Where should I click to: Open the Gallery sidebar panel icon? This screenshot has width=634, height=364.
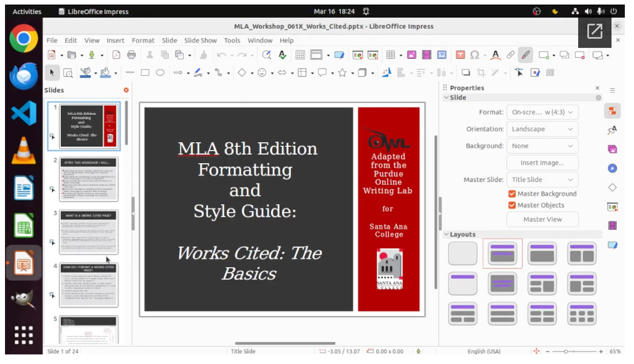(x=612, y=149)
